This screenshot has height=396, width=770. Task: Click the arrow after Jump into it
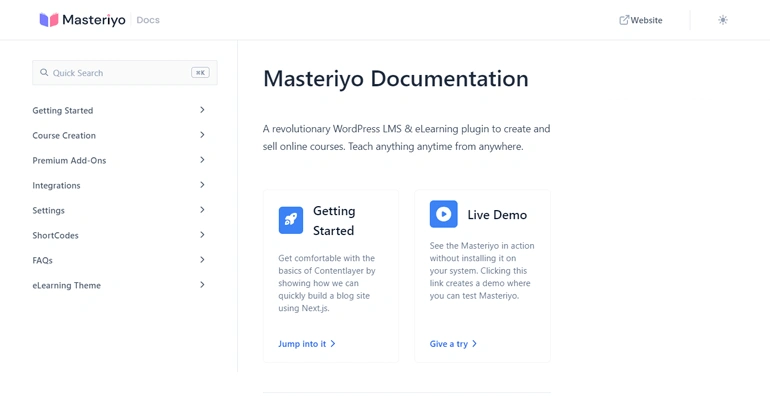(x=332, y=344)
